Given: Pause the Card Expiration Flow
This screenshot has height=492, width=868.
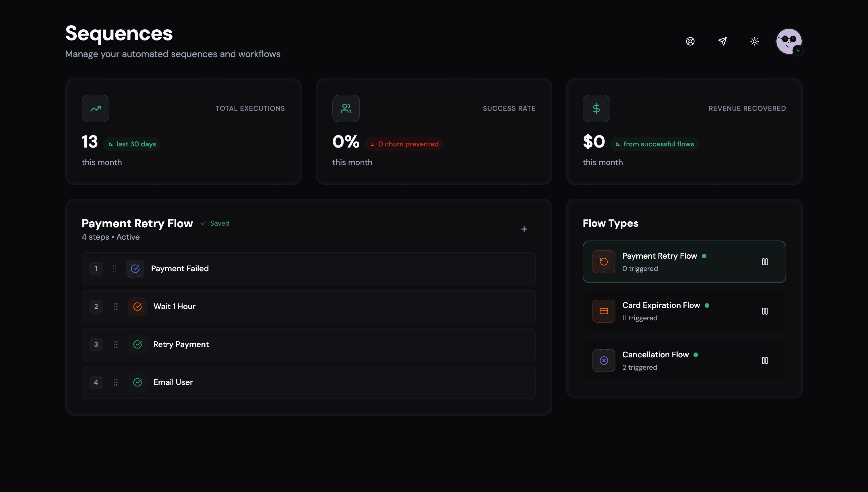Looking at the screenshot, I should pyautogui.click(x=765, y=311).
